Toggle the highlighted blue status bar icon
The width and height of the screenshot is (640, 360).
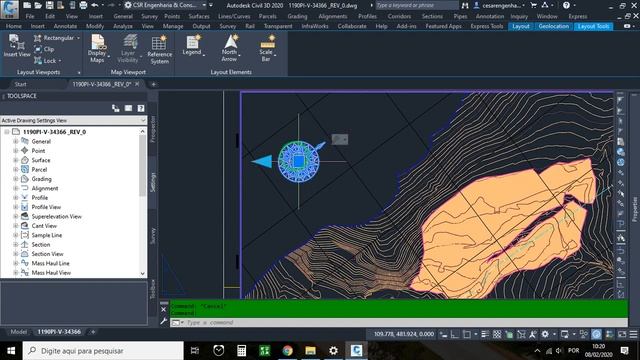click(x=596, y=334)
